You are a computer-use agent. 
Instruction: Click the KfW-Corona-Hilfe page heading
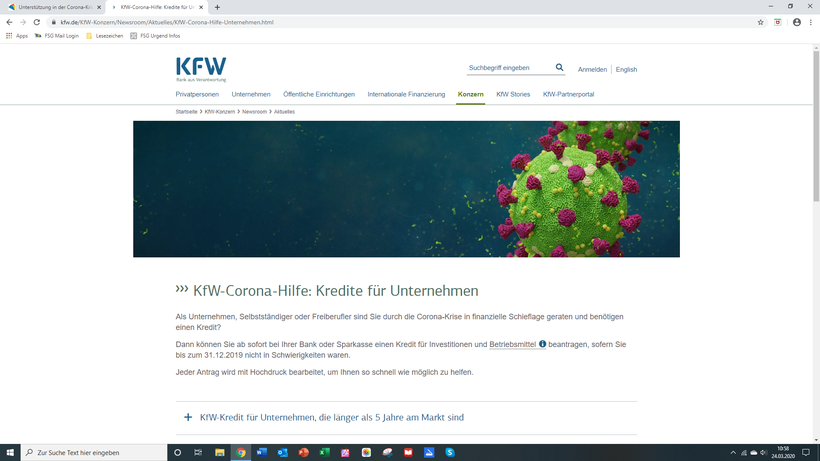point(336,291)
